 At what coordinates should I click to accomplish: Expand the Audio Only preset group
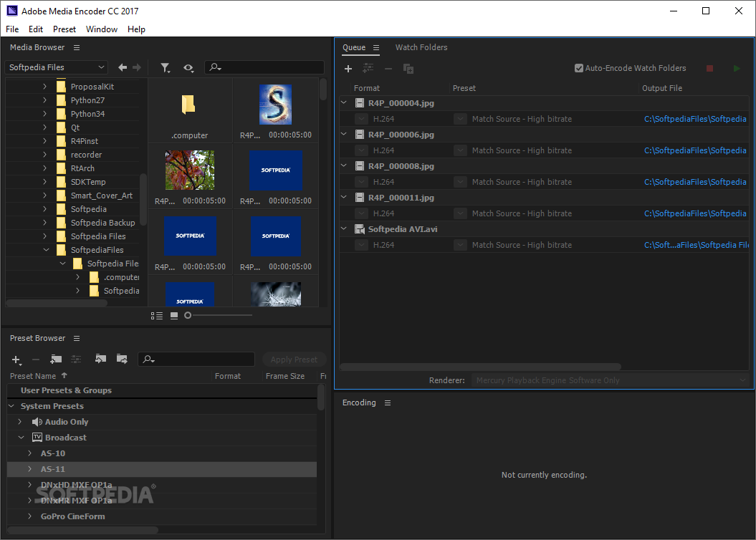(x=20, y=422)
